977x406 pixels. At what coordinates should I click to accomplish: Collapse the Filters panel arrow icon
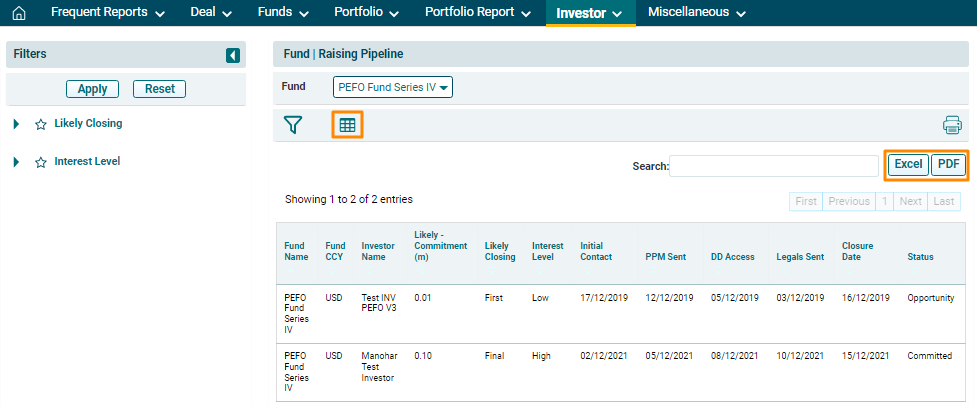[233, 55]
